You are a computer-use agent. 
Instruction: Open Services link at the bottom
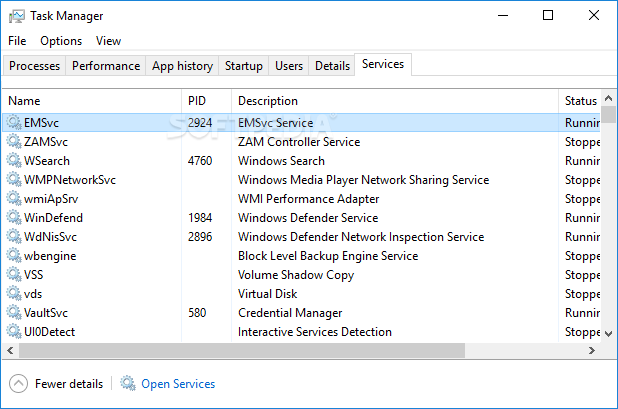(178, 384)
